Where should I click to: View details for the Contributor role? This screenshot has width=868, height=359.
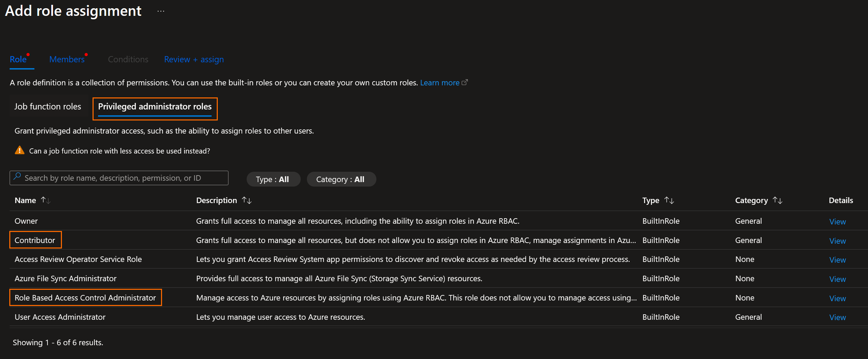(837, 241)
